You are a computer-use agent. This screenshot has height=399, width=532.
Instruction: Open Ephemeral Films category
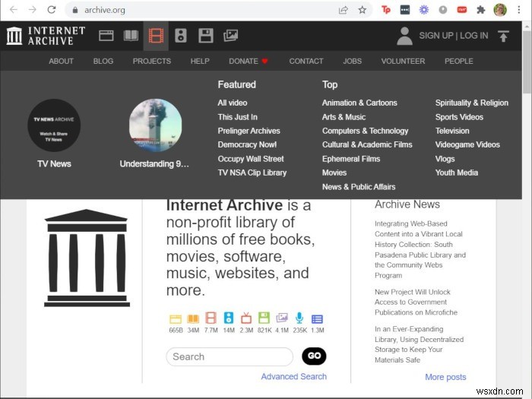tap(351, 159)
